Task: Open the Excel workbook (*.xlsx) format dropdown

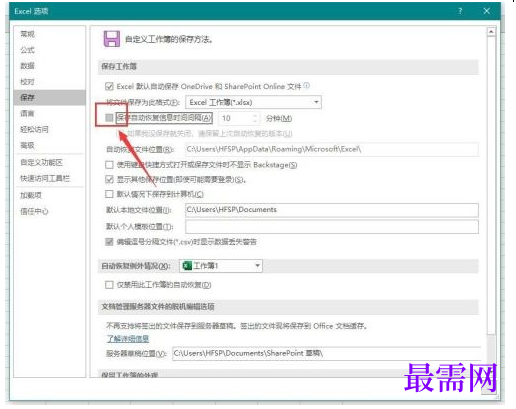Action: [x=253, y=102]
